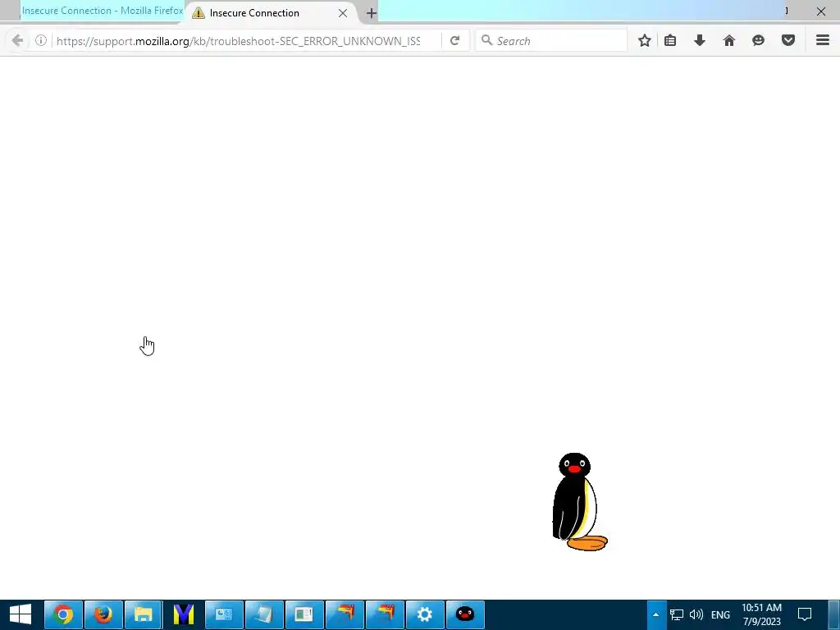Open the Firefox hamburger menu
840x630 pixels.
coord(823,40)
